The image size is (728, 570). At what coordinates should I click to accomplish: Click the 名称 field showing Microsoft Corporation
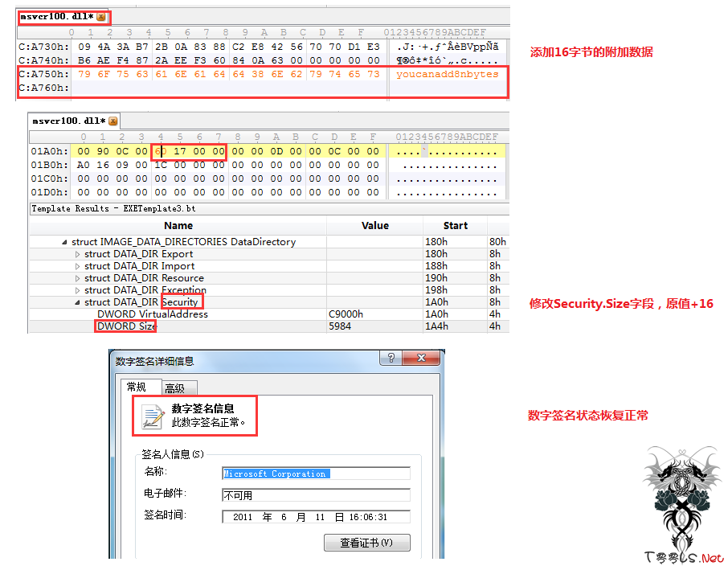point(316,474)
